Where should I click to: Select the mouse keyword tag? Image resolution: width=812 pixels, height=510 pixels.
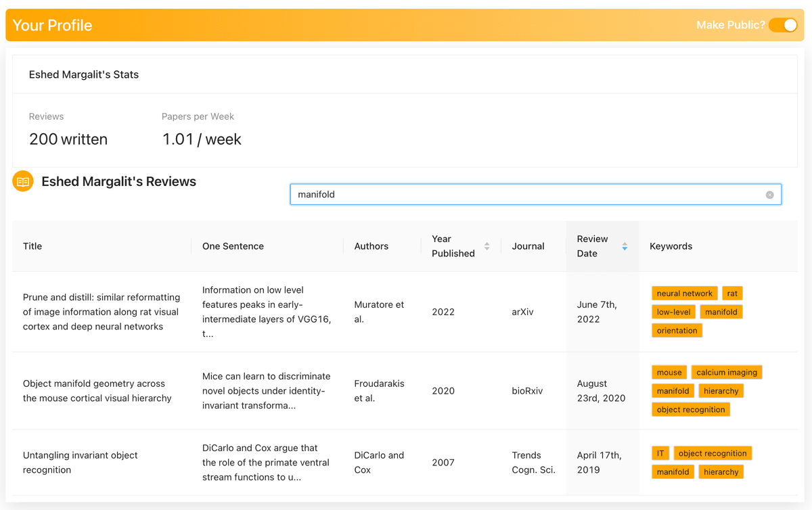(669, 372)
